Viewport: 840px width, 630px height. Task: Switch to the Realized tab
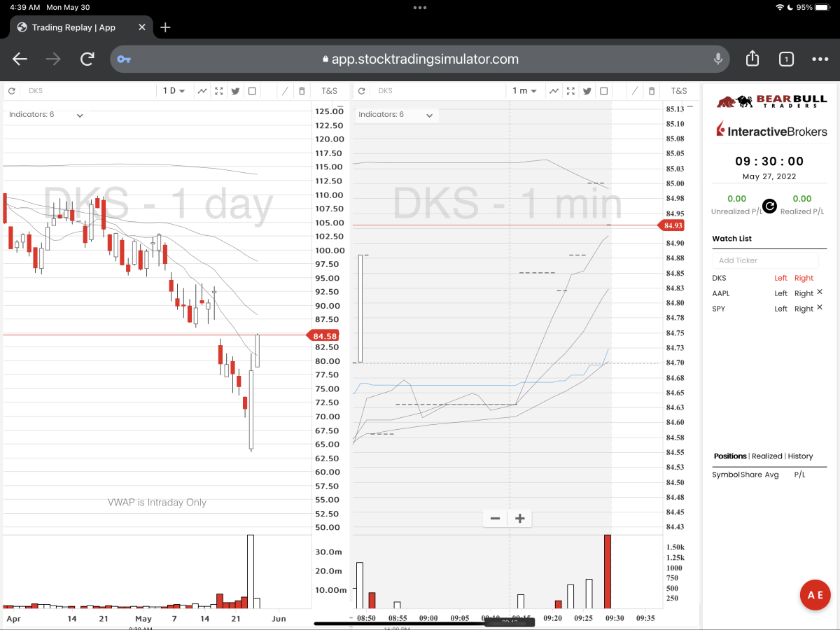(766, 456)
